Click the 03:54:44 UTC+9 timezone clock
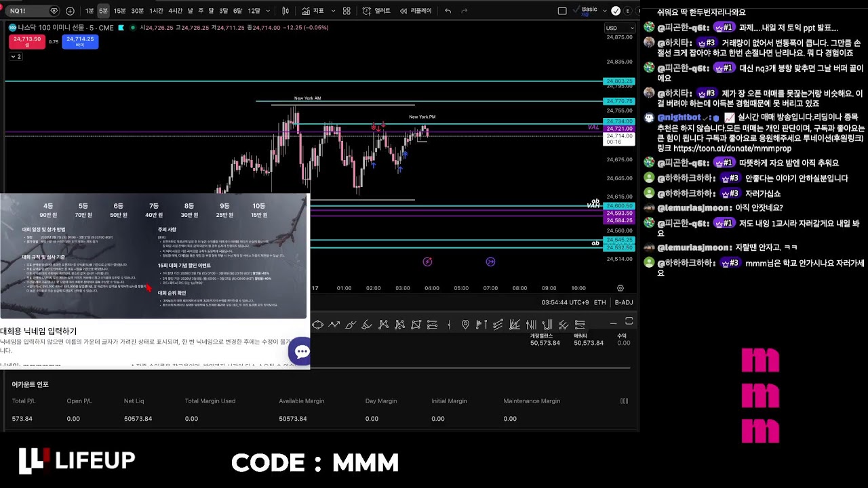 click(565, 302)
